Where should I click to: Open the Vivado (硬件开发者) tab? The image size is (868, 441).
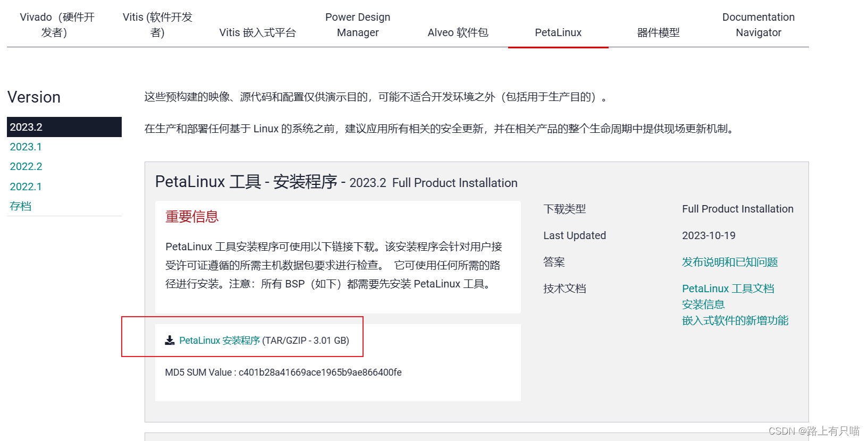coord(57,25)
